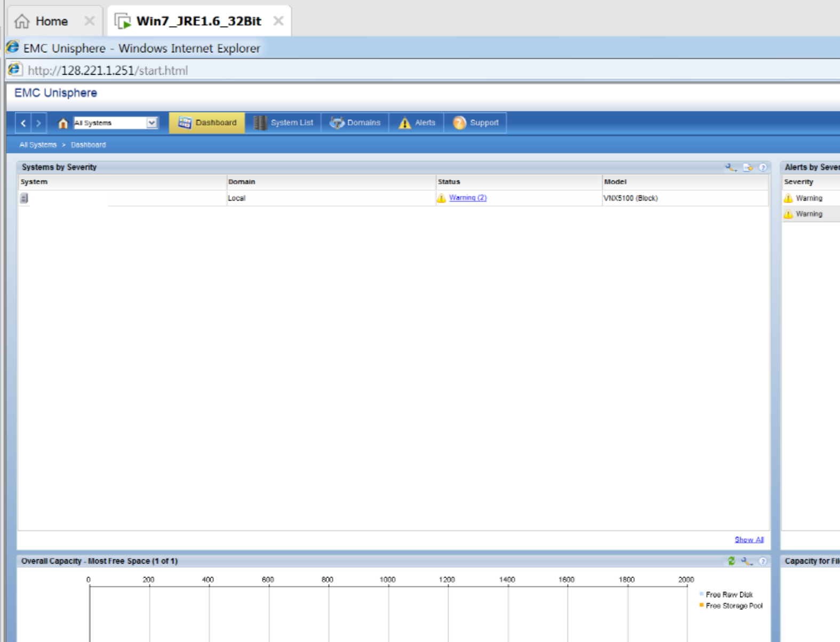Click the Local domain cell
The image size is (840, 642).
[331, 198]
